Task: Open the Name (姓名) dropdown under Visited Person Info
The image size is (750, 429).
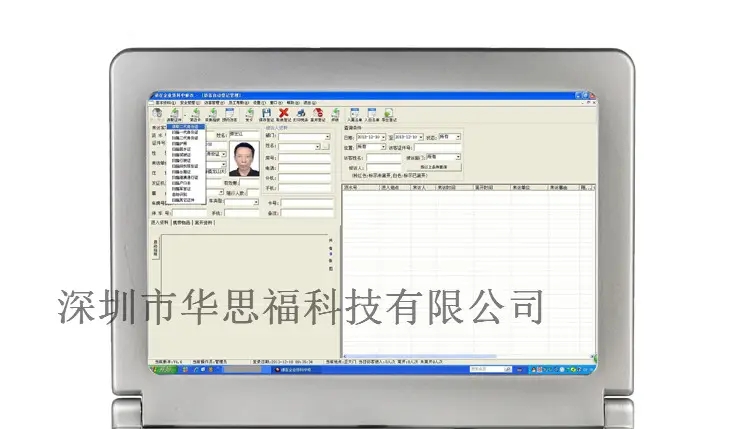Action: [x=318, y=146]
